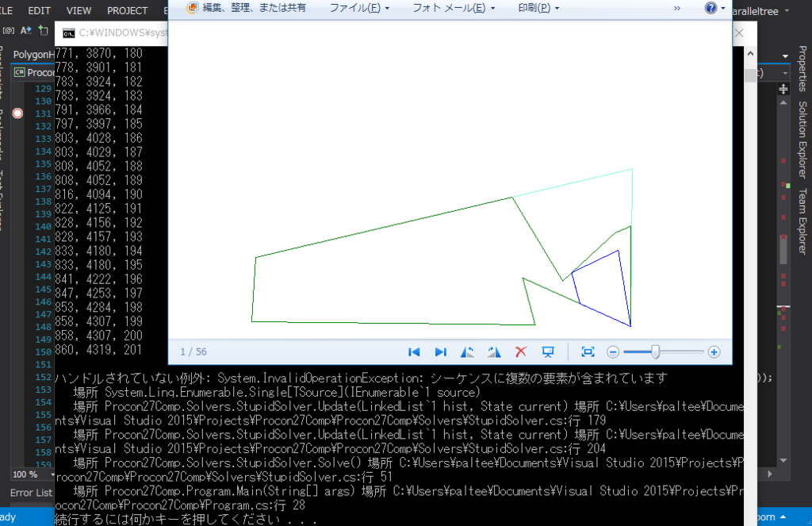Click zoom out minus button

click(x=613, y=351)
